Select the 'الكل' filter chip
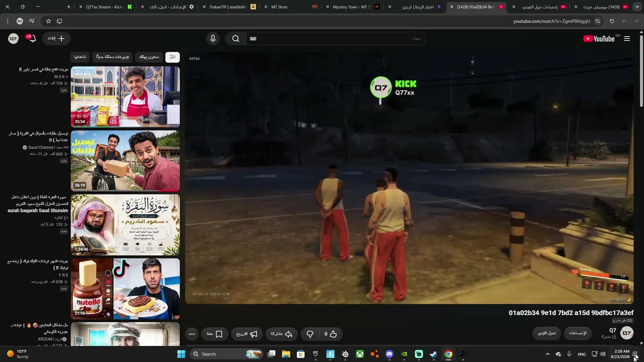Screen dimensions: 644x362 pos(173,57)
